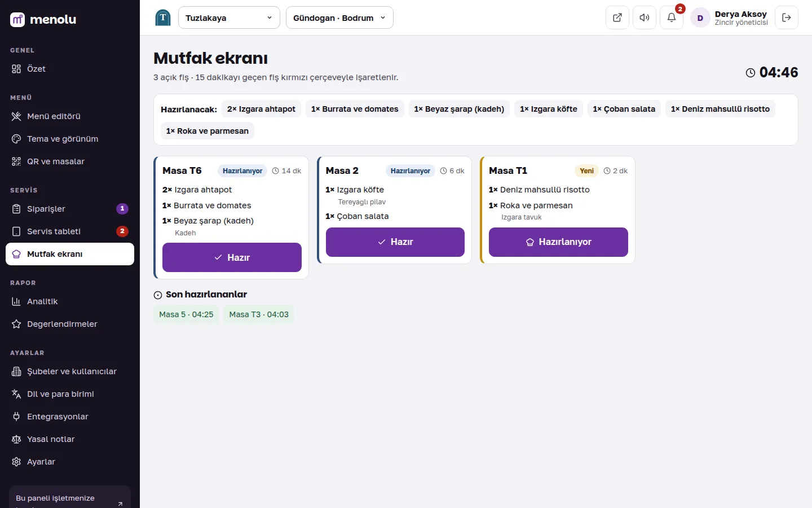The height and width of the screenshot is (508, 812).
Task: Mark Masa 2 order as Hazır
Action: point(395,242)
